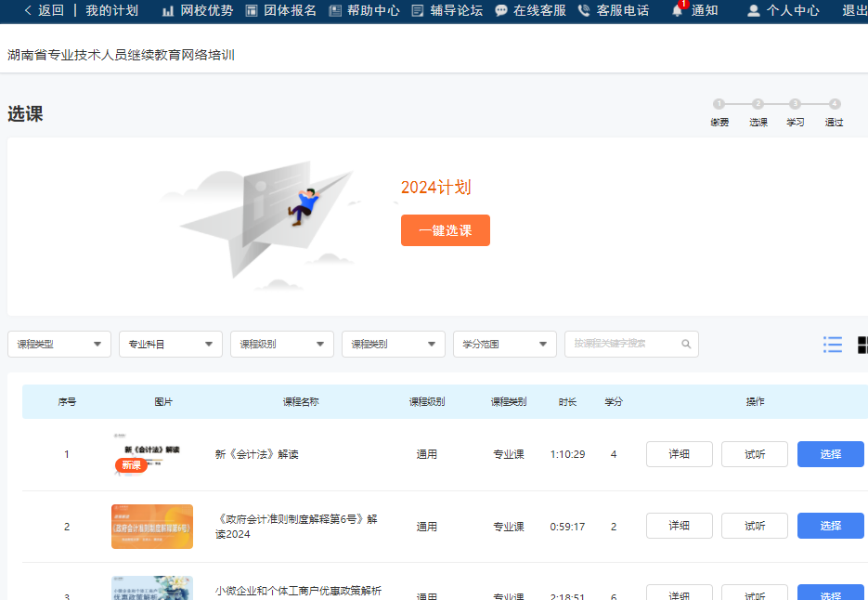Screen dimensions: 868x600
Task: Open thumbnail of 政府会计准则制度解释第6号 course
Action: coord(152,527)
